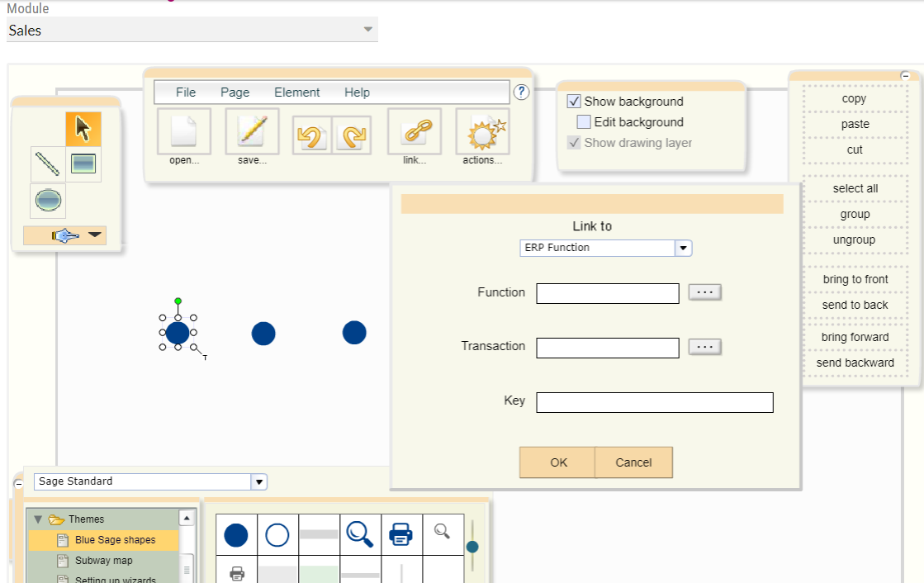Select the rectangle drawing tool
Image resolution: width=924 pixels, height=583 pixels.
[83, 164]
